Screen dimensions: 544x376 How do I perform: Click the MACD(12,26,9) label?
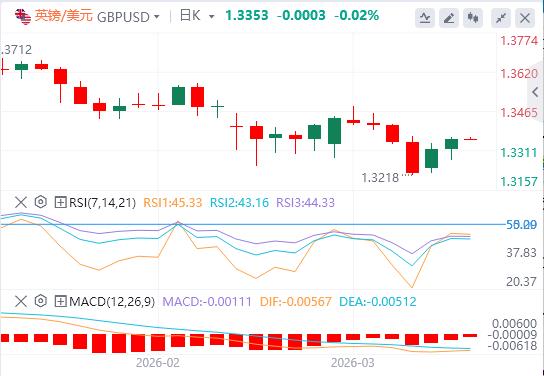[x=112, y=301]
